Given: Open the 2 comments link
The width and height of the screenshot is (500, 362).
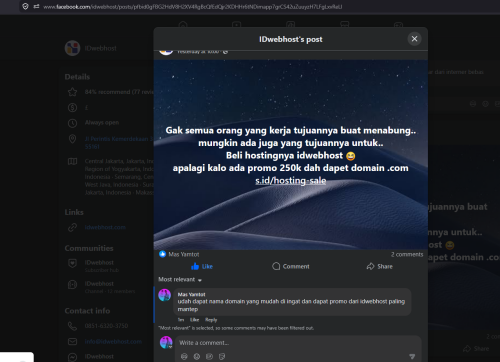Looking at the screenshot, I should [407, 254].
